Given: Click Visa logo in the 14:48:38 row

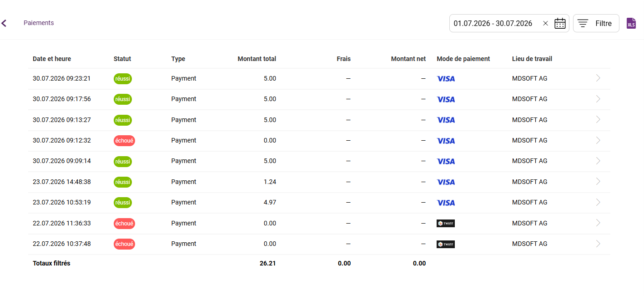Looking at the screenshot, I should tap(446, 182).
